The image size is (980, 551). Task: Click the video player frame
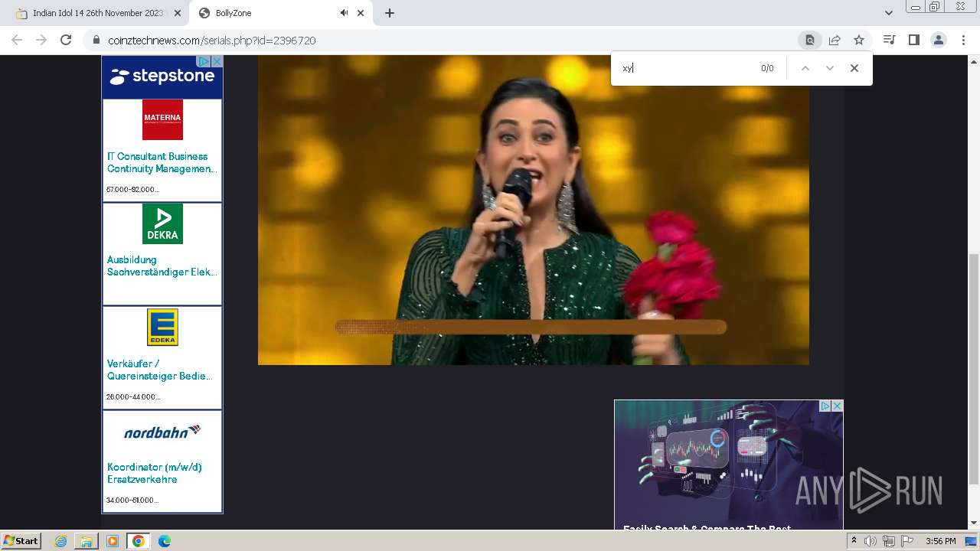(x=534, y=210)
